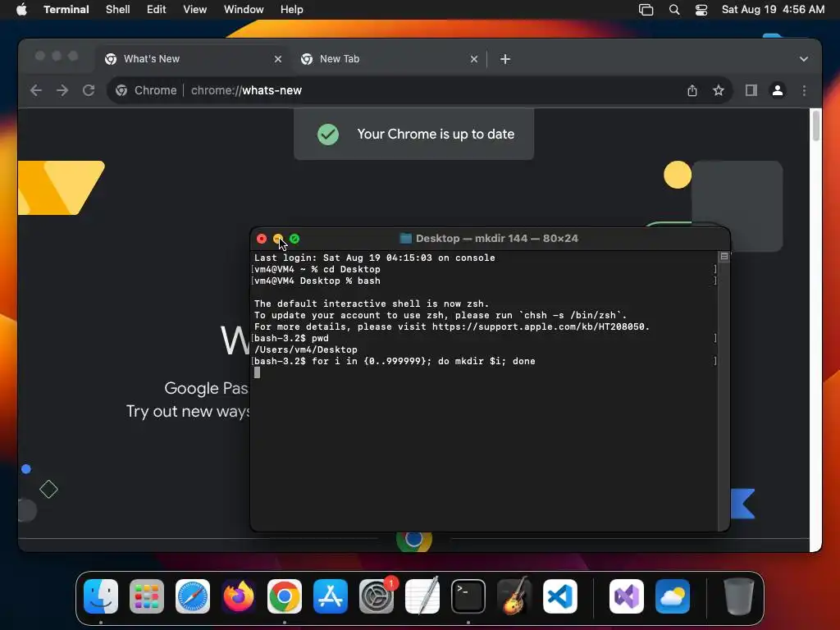Share this page from Chrome toolbar
840x630 pixels.
click(692, 90)
